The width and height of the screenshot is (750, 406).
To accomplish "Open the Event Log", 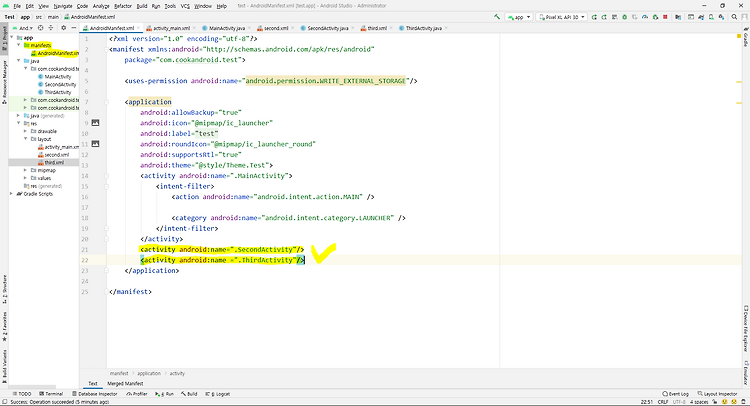I will (675, 394).
